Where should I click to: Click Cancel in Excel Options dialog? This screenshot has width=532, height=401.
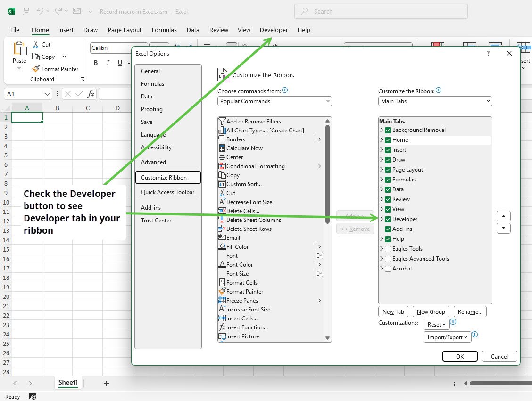pyautogui.click(x=499, y=356)
